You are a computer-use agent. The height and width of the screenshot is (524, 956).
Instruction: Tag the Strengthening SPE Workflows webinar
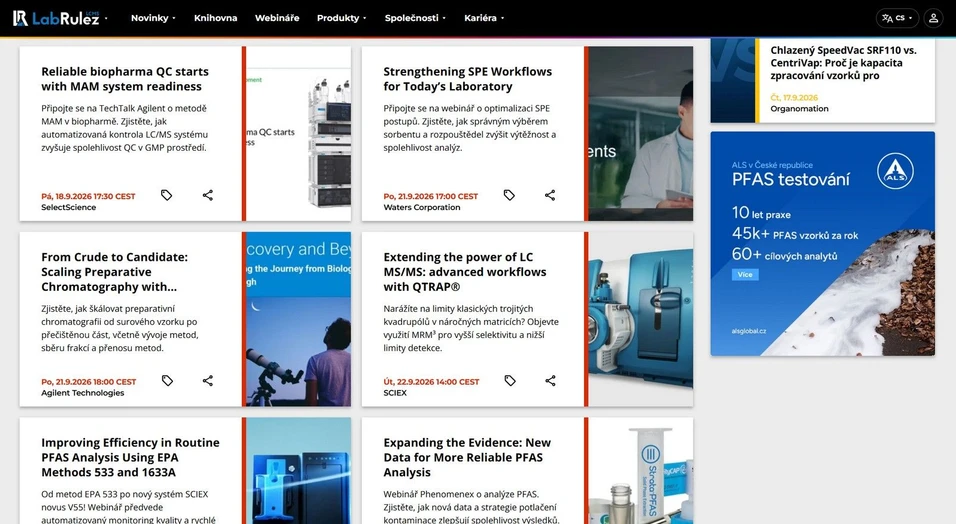(x=509, y=195)
